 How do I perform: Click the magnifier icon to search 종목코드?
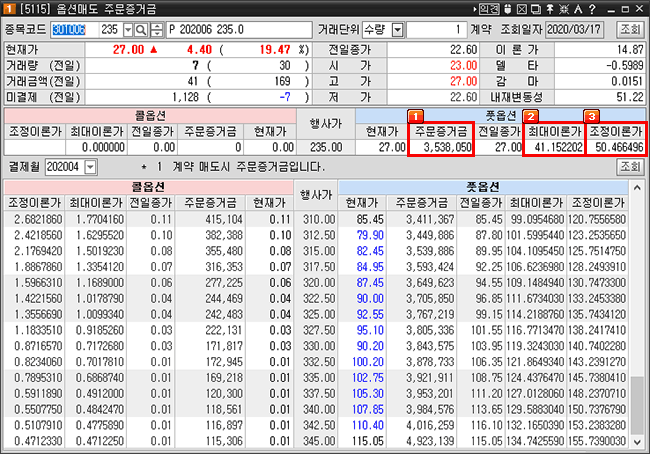point(141,30)
